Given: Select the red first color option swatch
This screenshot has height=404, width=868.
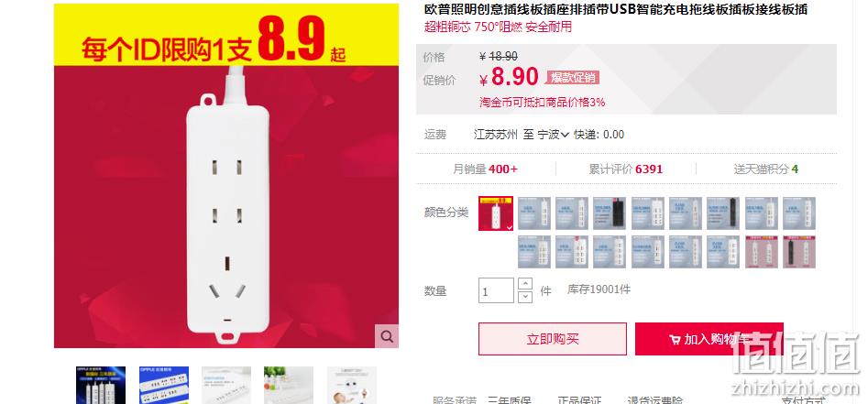Looking at the screenshot, I should [496, 213].
